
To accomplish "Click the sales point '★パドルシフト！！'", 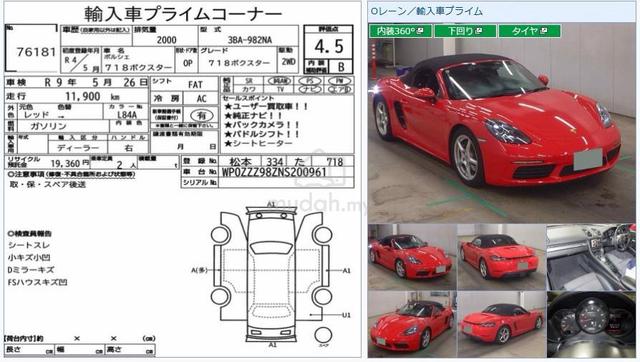I will 262,134.
